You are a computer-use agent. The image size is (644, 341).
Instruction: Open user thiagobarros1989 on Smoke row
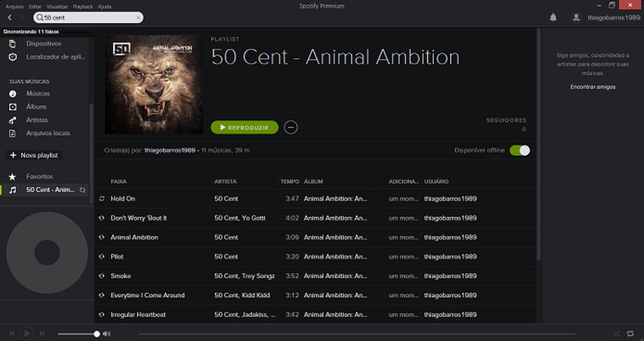[450, 276]
